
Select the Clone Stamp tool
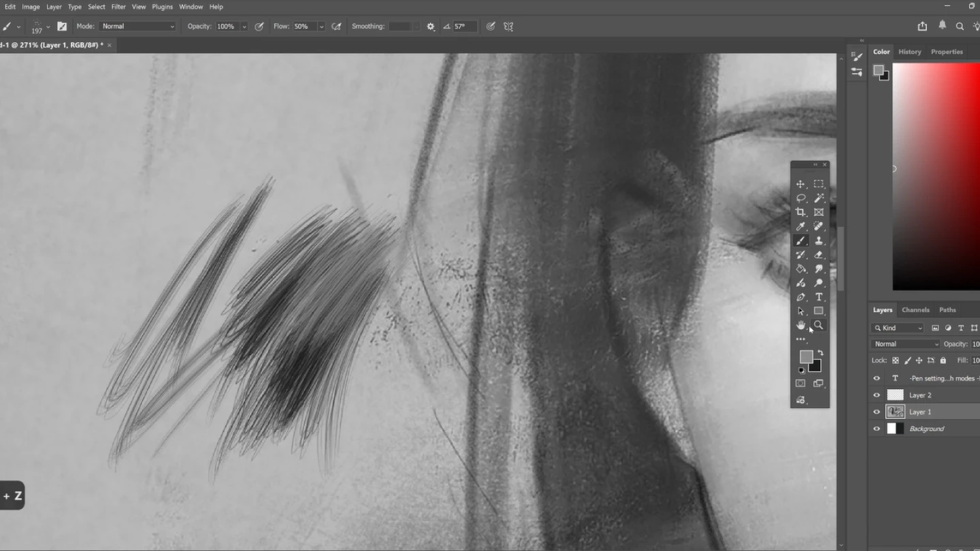click(819, 240)
